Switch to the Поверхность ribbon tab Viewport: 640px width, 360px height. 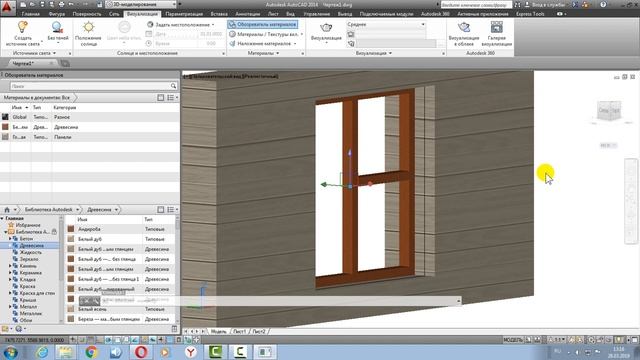(87, 14)
